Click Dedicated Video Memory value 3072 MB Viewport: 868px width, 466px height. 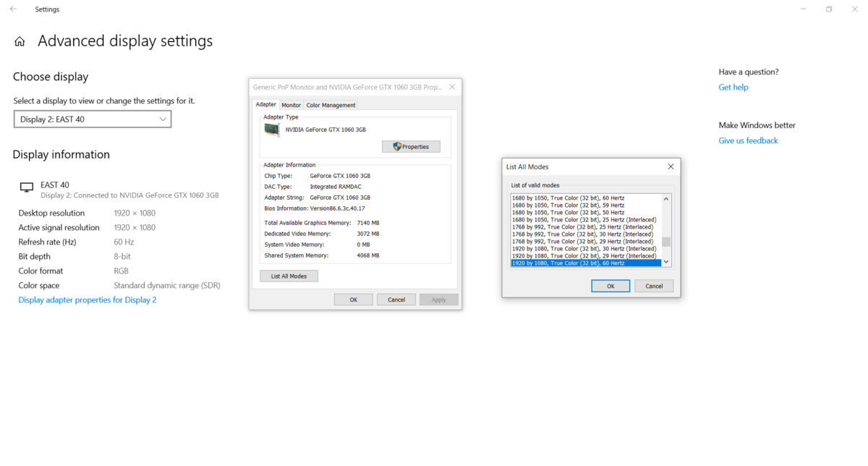tap(368, 234)
